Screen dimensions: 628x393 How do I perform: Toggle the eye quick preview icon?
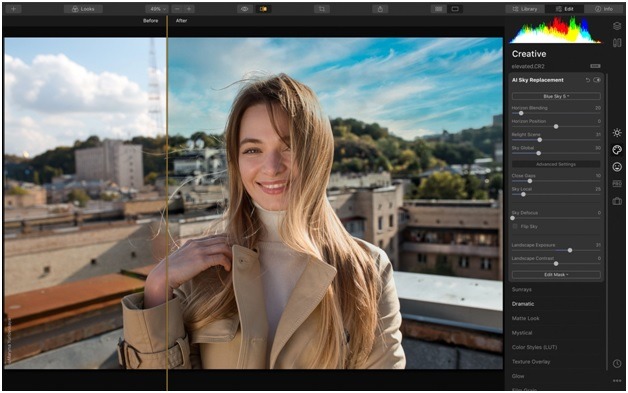pos(245,9)
